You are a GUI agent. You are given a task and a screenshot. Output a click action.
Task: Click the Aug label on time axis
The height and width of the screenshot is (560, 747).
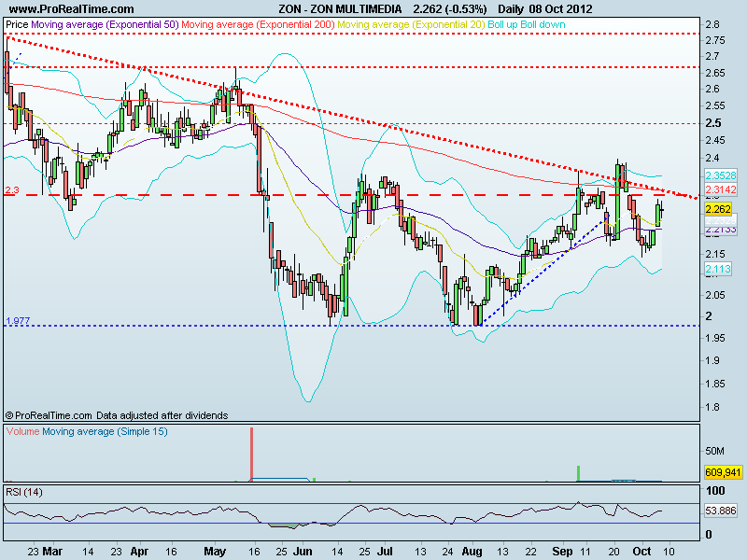[472, 552]
